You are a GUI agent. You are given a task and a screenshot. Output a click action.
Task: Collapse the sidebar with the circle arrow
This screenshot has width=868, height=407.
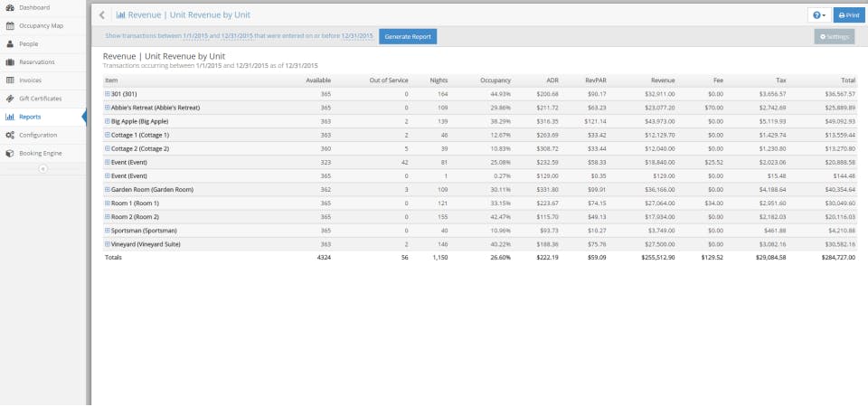(x=43, y=169)
